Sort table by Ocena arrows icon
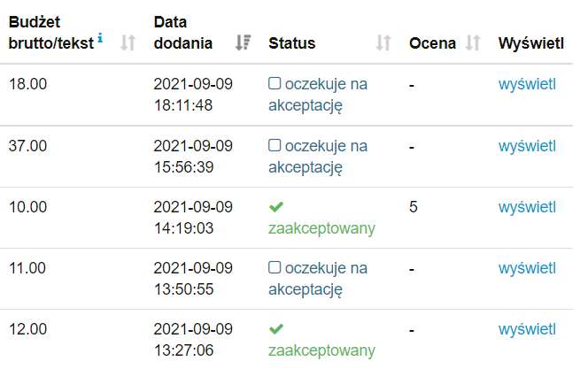The height and width of the screenshot is (369, 588). pyautogui.click(x=473, y=42)
